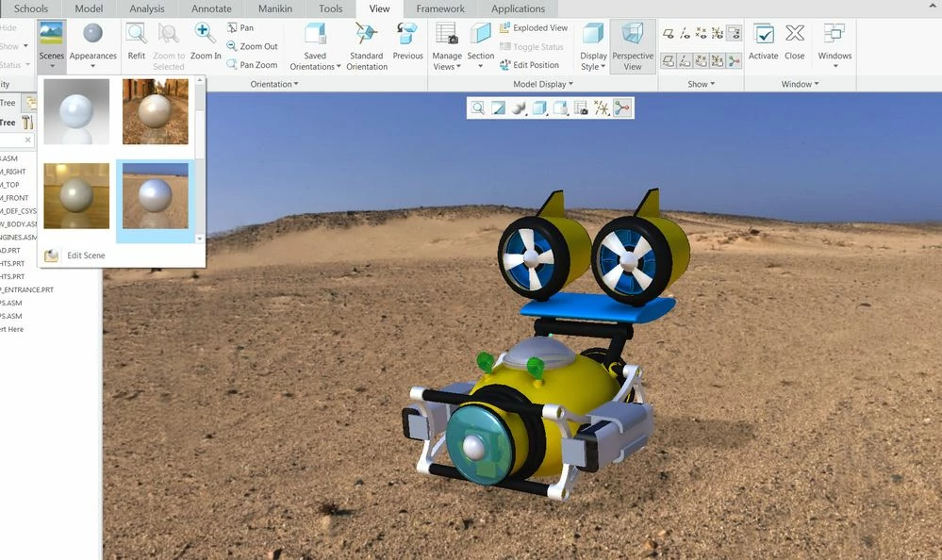
Task: Open the Manikin ribbon tab
Action: (273, 8)
